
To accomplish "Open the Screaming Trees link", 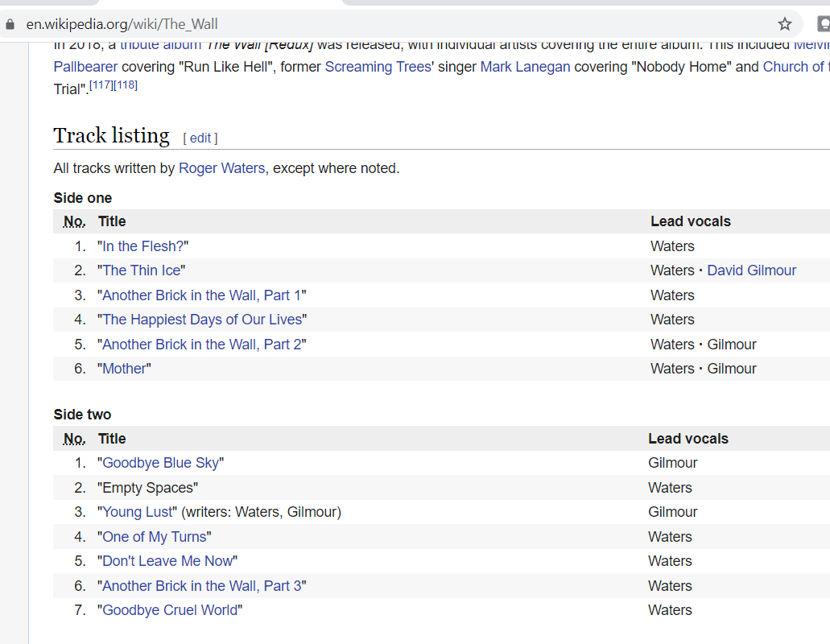I will [378, 67].
